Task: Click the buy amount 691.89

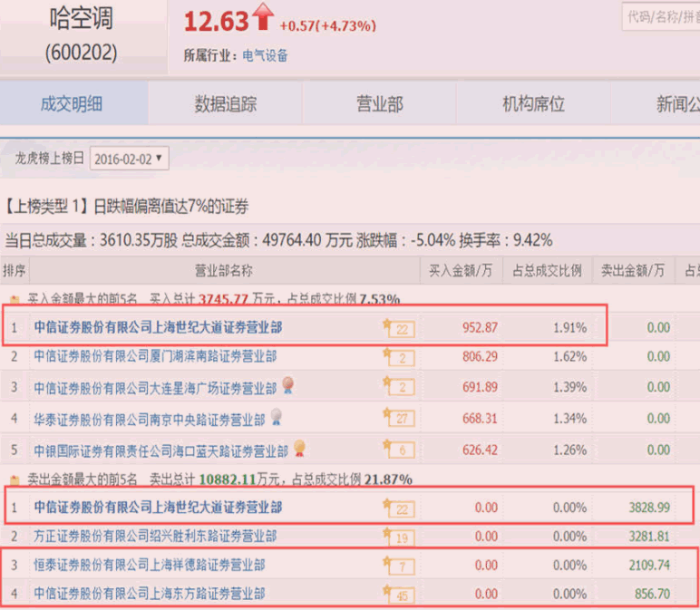Action: (x=480, y=387)
